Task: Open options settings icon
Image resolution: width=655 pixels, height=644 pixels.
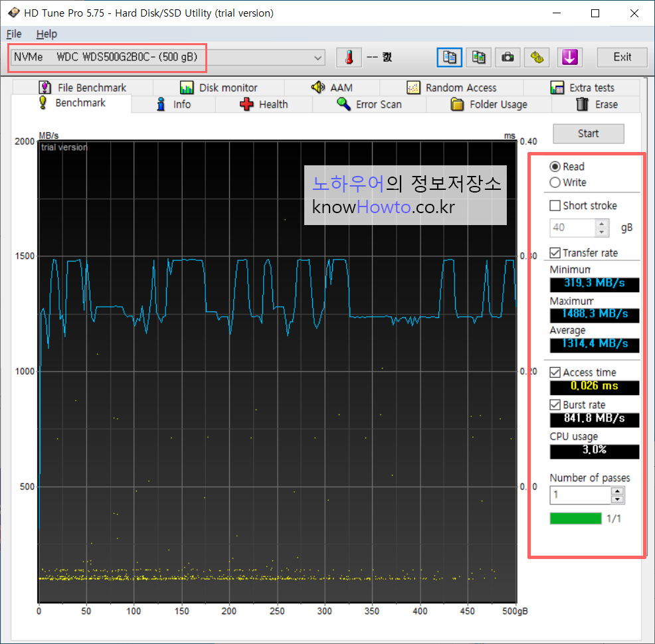Action: point(537,57)
